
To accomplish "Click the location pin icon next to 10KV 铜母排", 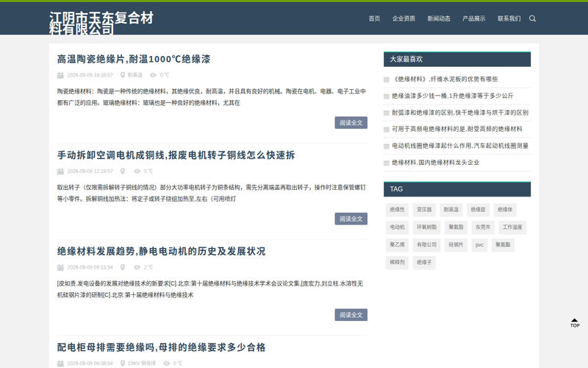I will point(123,364).
